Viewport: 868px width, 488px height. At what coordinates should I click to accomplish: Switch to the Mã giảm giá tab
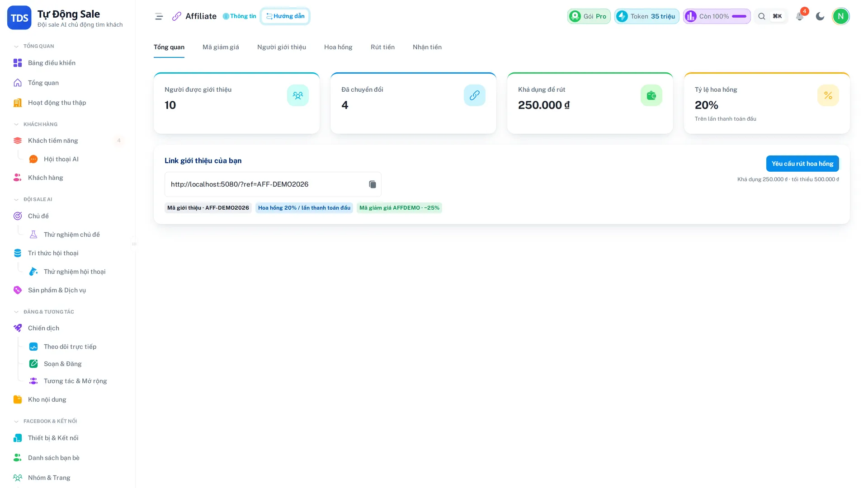(221, 47)
